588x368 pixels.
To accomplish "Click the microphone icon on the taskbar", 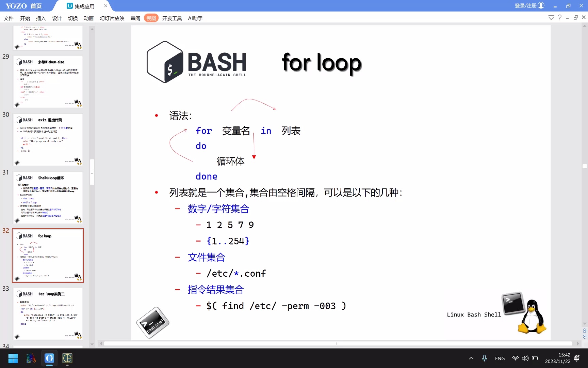I will [x=484, y=358].
